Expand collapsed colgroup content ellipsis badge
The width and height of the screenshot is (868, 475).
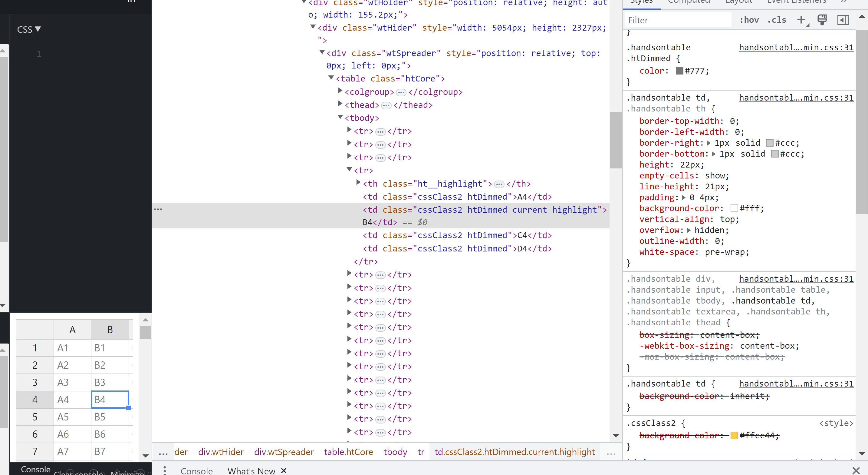point(401,92)
